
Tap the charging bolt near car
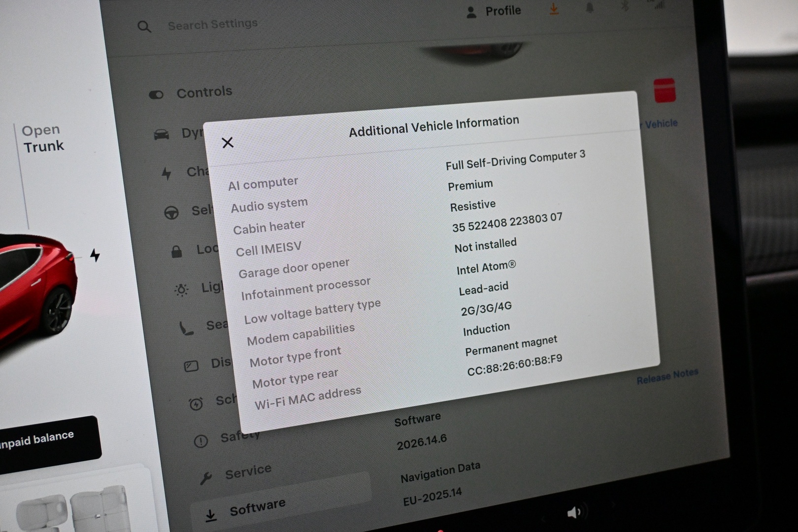click(x=95, y=255)
